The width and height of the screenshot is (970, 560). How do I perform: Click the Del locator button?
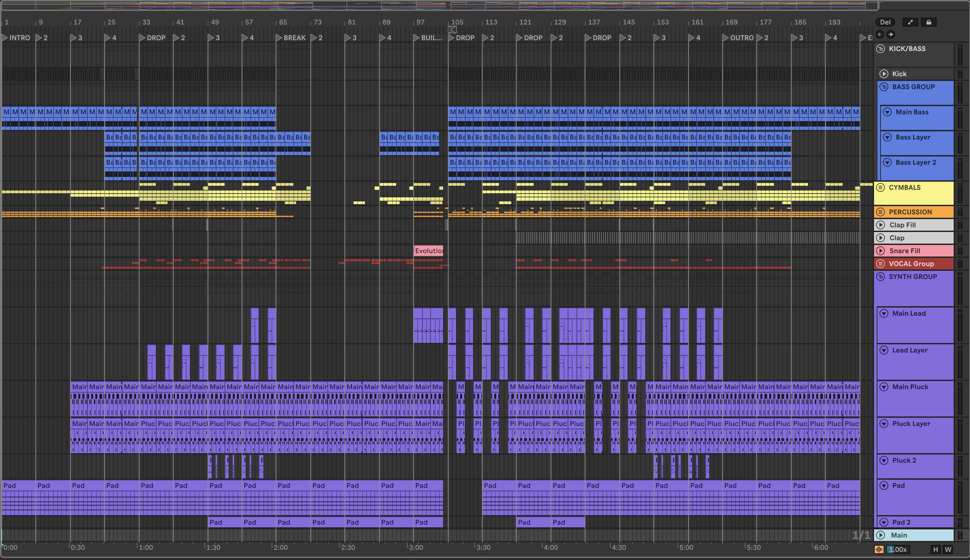coord(885,22)
